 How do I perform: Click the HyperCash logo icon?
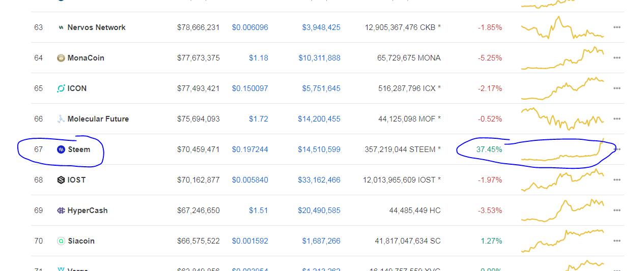pos(61,210)
